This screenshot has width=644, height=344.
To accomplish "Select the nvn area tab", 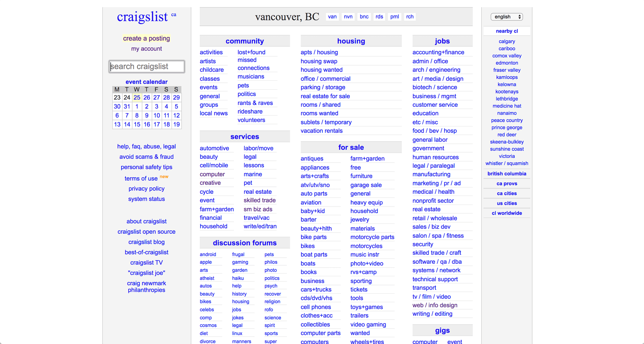I will click(x=348, y=17).
